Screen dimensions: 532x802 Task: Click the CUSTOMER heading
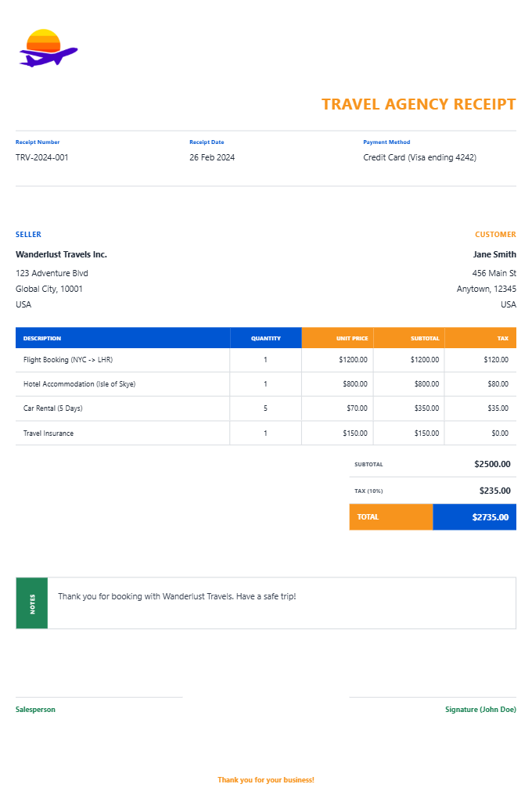(495, 234)
